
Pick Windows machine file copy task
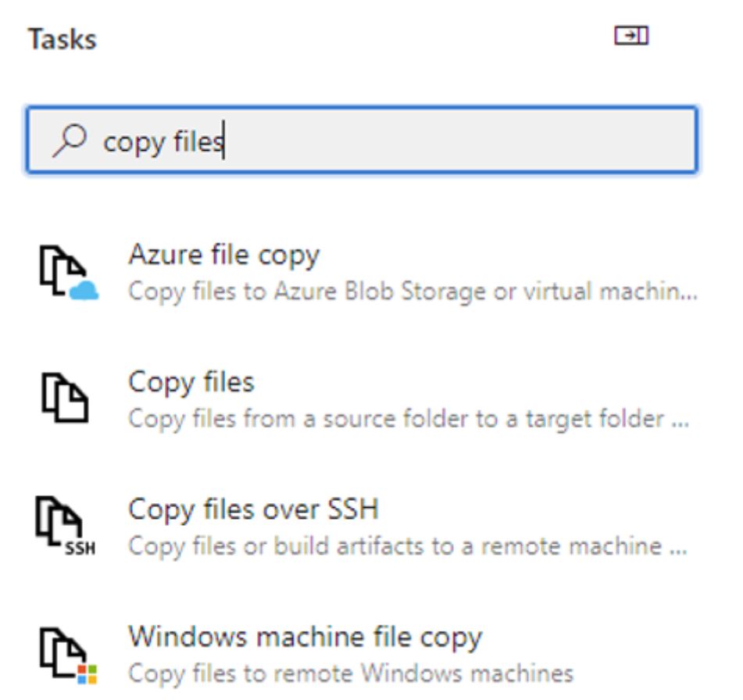(x=305, y=637)
